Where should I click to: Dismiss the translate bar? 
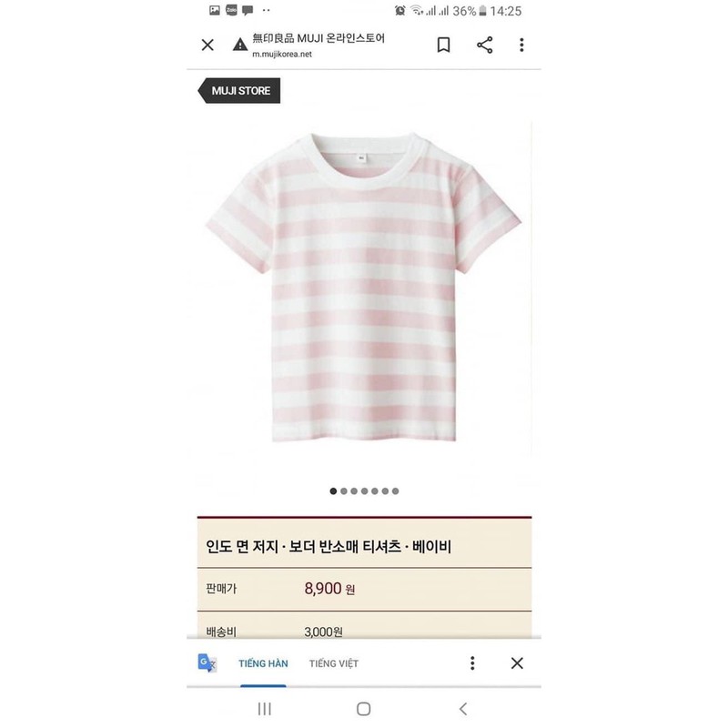click(517, 663)
